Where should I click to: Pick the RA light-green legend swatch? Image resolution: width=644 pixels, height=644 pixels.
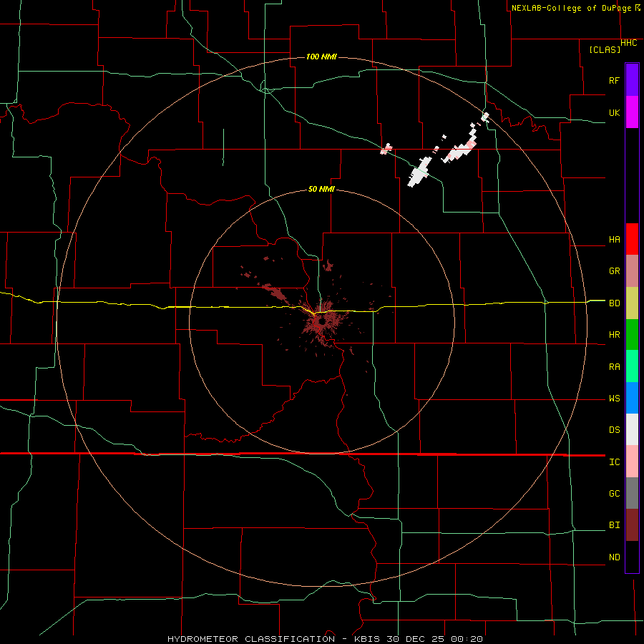[632, 366]
